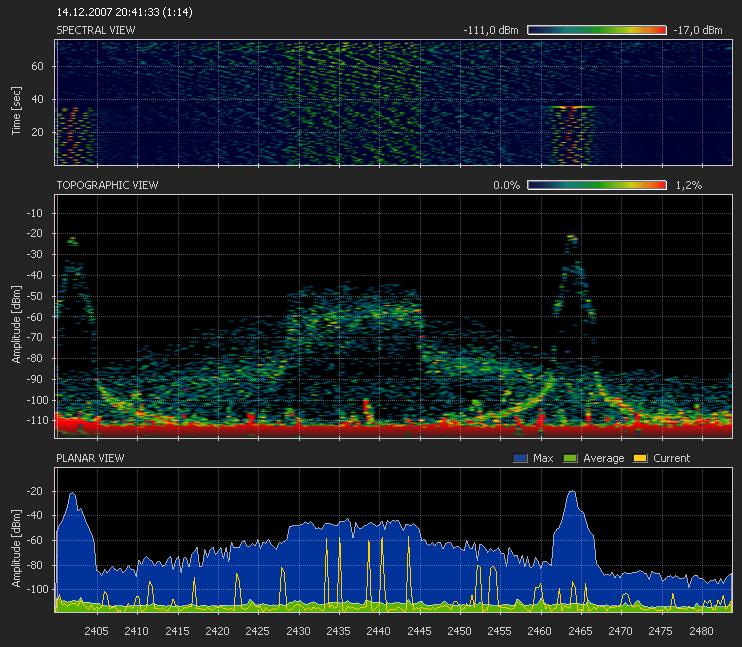Screen dimensions: 742x647
Task: Click the 2450 frequency axis label
Action: (x=459, y=631)
